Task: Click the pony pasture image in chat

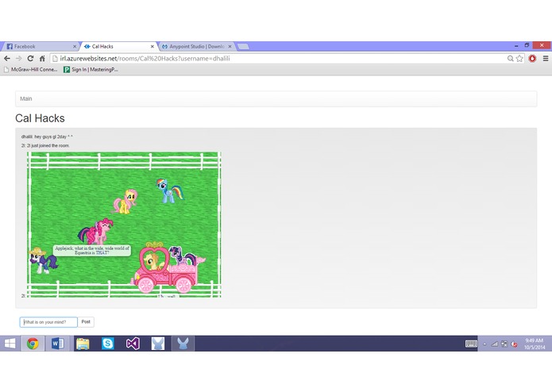Action: [x=124, y=225]
